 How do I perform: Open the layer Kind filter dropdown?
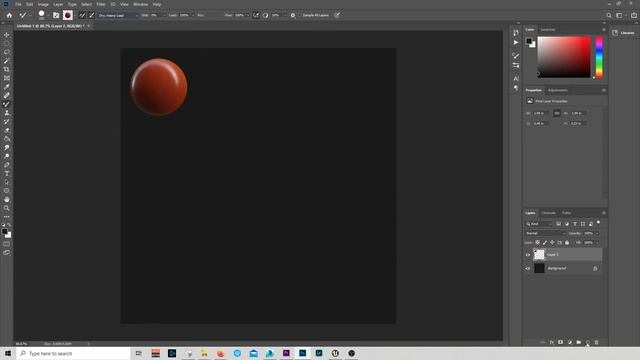pos(539,224)
